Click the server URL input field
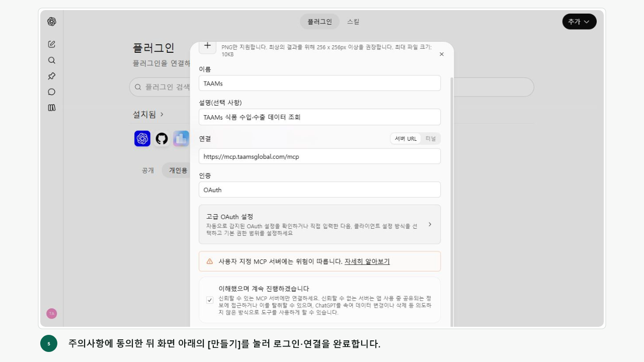644x362 pixels. [x=319, y=156]
